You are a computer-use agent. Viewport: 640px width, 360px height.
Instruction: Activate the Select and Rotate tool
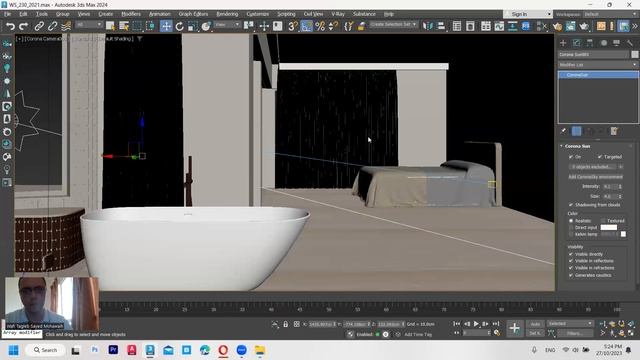click(180, 26)
